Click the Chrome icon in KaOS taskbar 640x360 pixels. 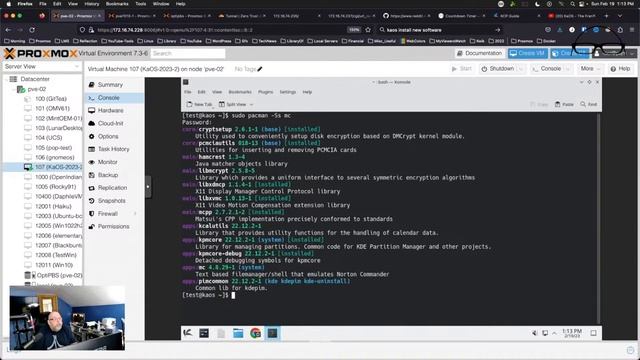[x=256, y=333]
